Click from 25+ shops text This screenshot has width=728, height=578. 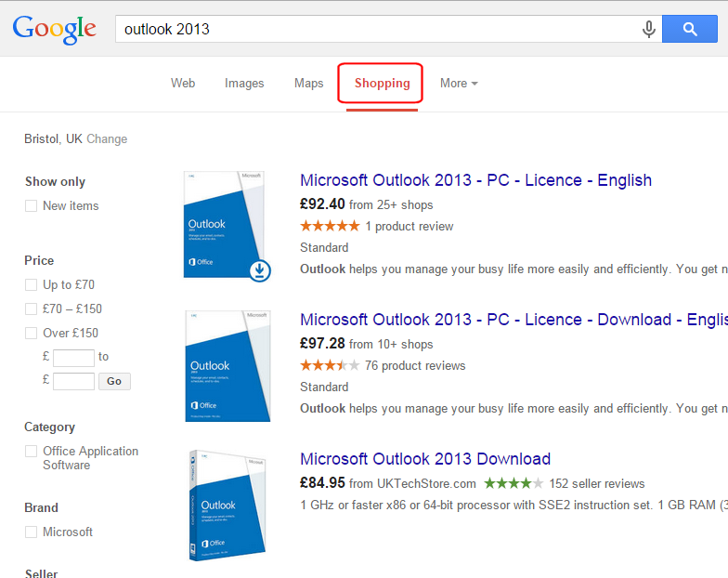coord(391,204)
